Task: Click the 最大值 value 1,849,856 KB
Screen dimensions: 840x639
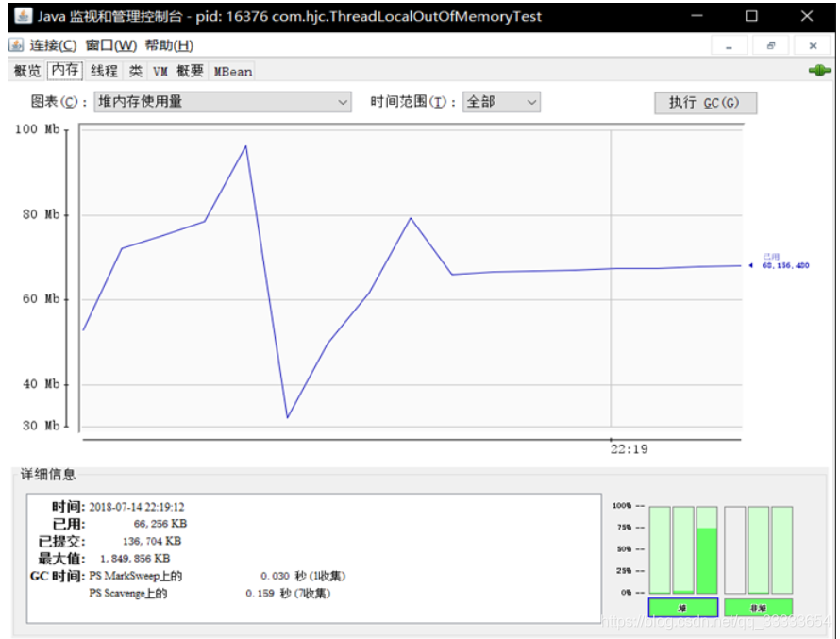Action: [x=135, y=558]
